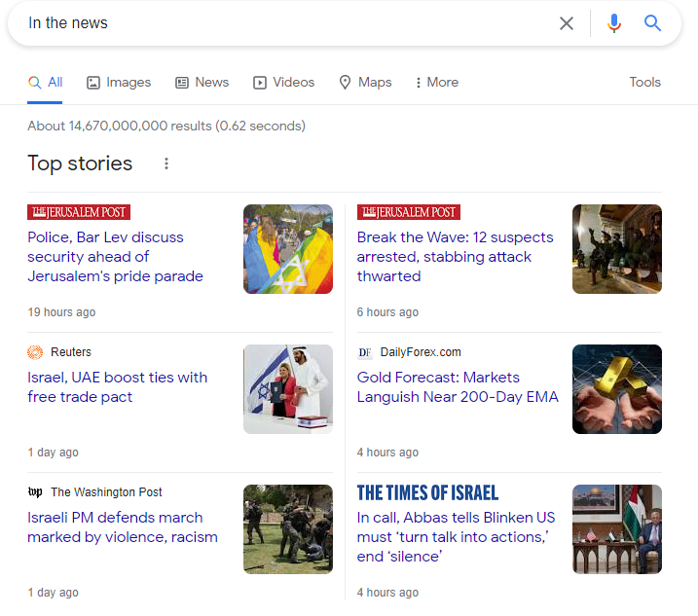Open the Jerusalem pride parade security article

[115, 257]
